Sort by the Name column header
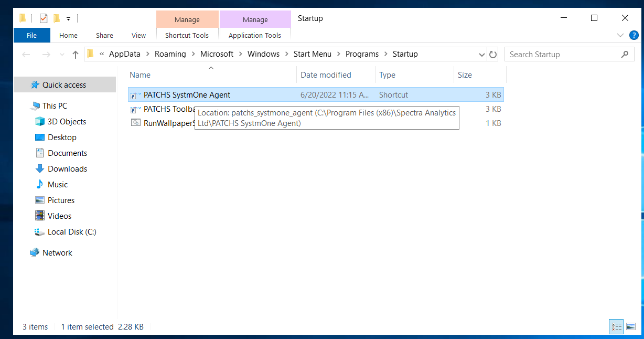644x339 pixels. tap(140, 75)
